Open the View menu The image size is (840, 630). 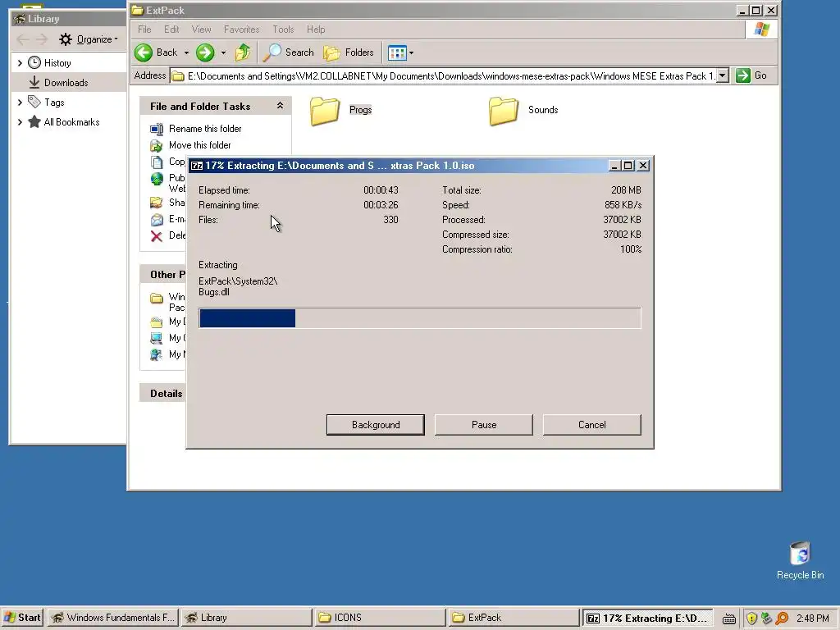point(202,30)
